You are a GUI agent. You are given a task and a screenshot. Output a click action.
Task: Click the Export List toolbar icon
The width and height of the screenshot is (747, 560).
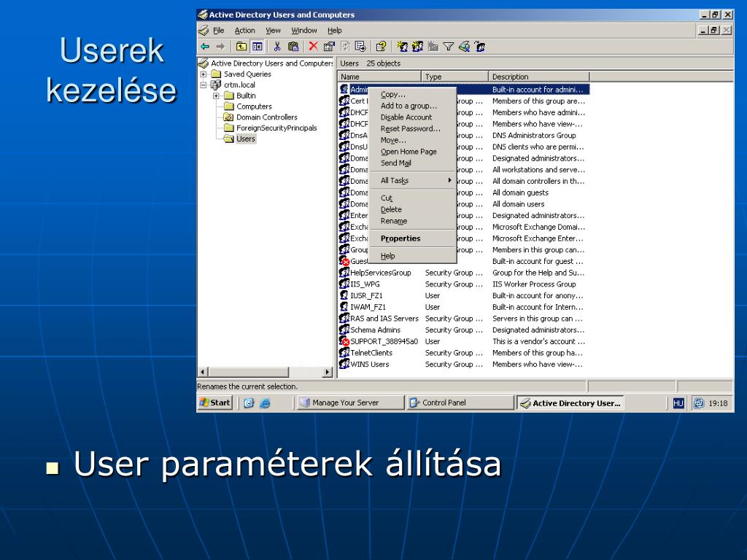click(360, 47)
